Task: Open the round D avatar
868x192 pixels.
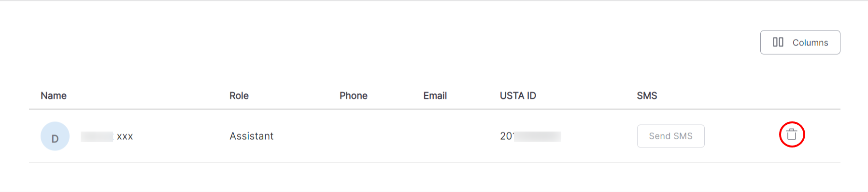Action: click(55, 136)
